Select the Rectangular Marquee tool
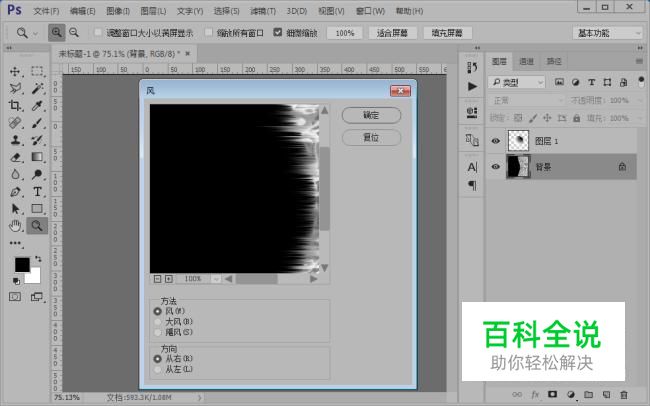This screenshot has height=406, width=650. click(37, 71)
